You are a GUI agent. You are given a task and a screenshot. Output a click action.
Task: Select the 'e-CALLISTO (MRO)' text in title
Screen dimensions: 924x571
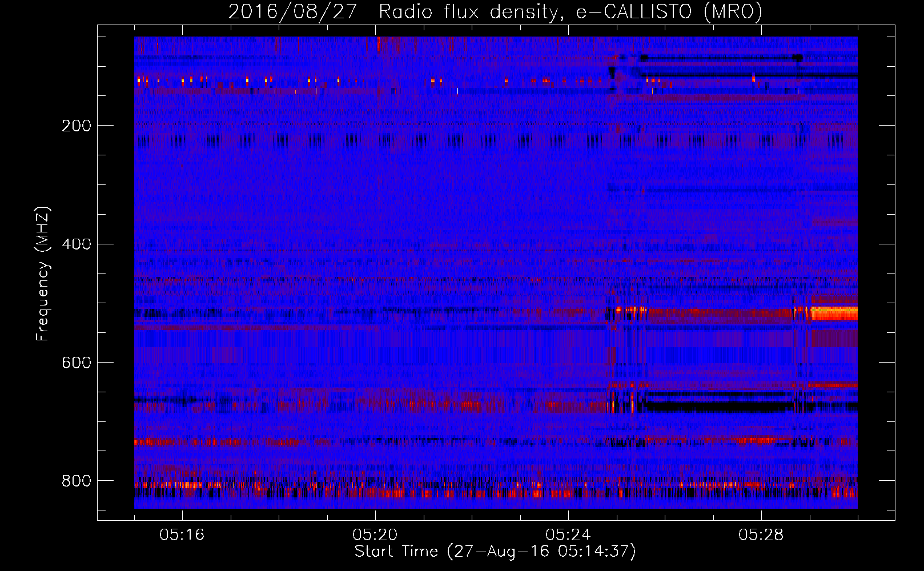point(669,12)
